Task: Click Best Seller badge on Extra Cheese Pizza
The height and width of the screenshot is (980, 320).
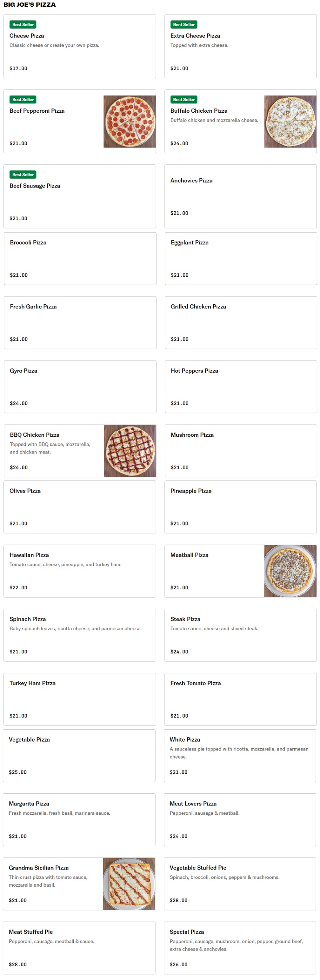Action: tap(184, 24)
